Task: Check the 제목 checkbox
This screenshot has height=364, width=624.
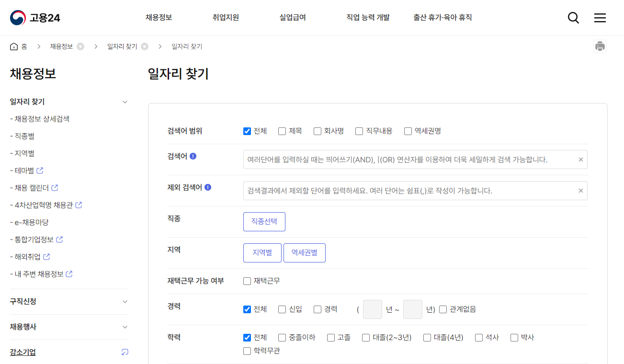Action: [x=282, y=131]
